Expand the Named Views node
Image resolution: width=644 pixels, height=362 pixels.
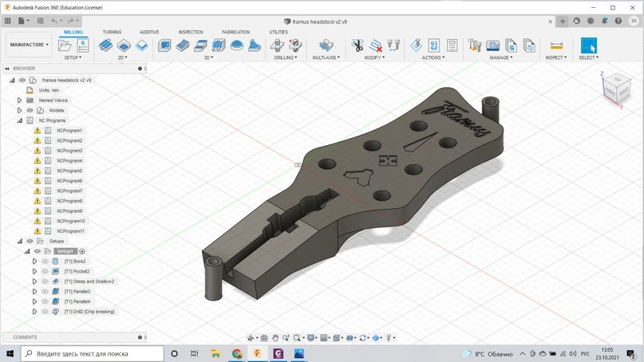pyautogui.click(x=19, y=100)
